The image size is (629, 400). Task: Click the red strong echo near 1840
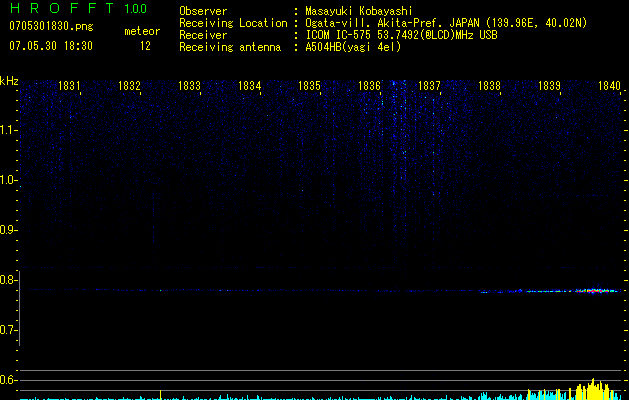[594, 291]
